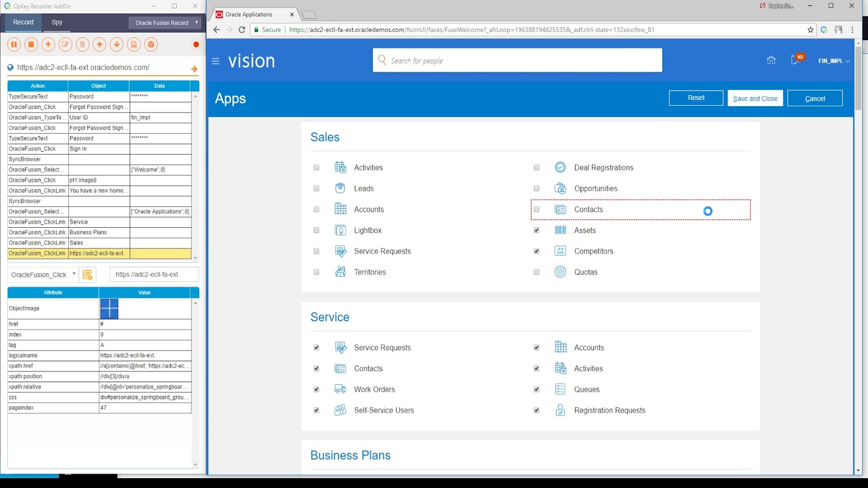Screen dimensions: 868x488
Task: Click the xpath:relative attribute row
Action: pos(99,387)
